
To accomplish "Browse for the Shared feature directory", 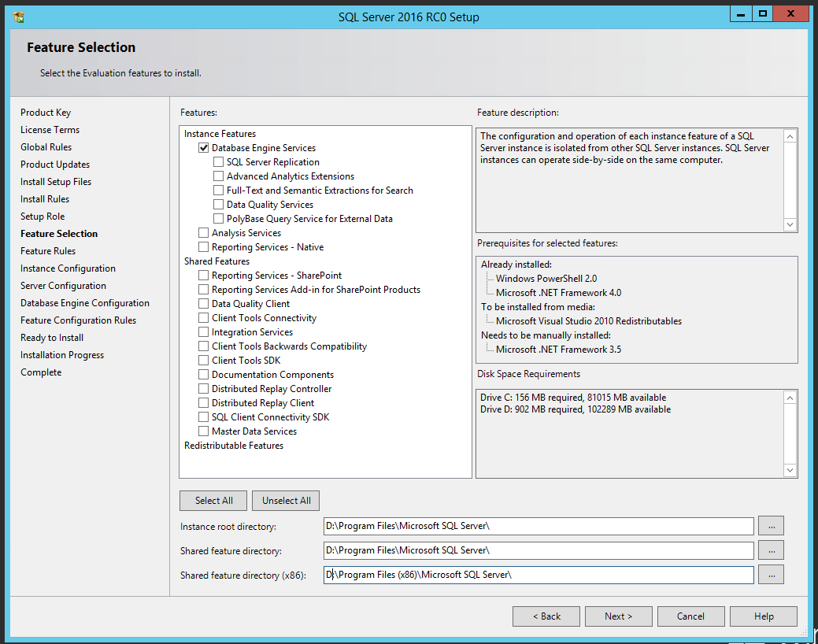I will point(771,550).
